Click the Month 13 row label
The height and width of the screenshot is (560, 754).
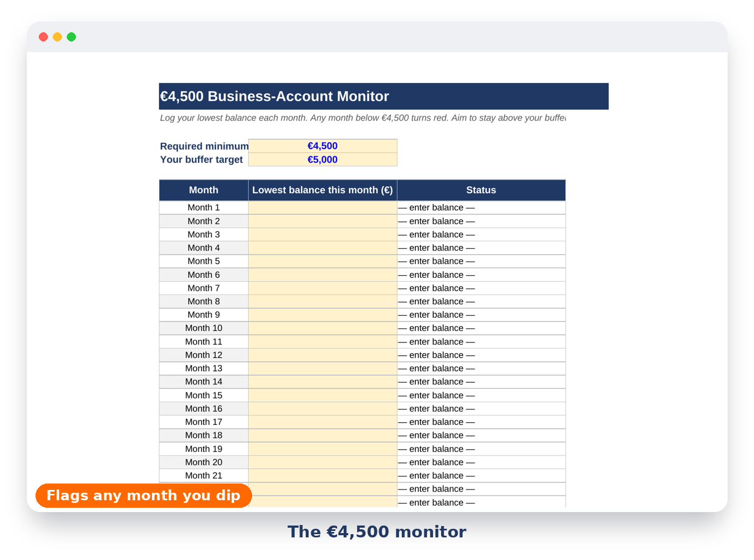204,368
